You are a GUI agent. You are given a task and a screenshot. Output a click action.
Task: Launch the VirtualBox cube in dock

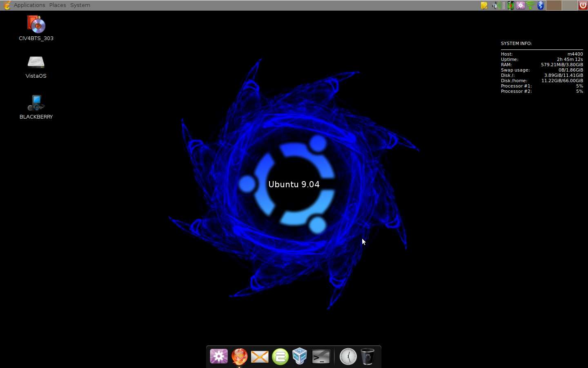300,356
